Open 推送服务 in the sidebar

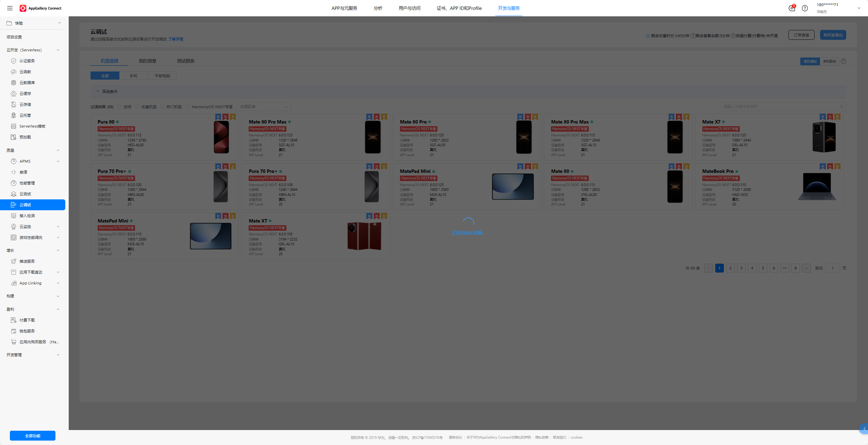click(27, 261)
